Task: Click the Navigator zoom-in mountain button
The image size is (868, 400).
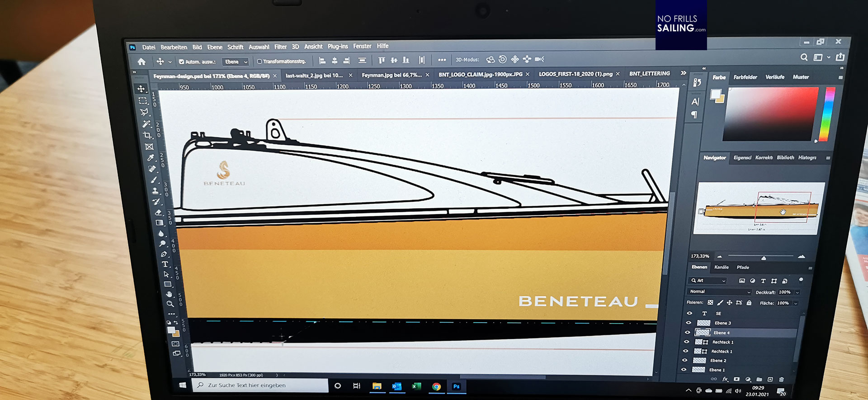Action: pyautogui.click(x=802, y=257)
